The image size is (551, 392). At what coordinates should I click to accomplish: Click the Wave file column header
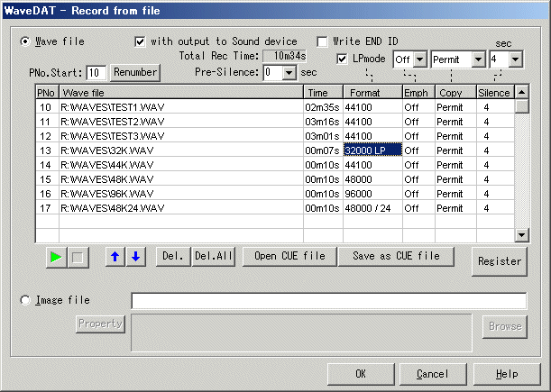[x=180, y=93]
